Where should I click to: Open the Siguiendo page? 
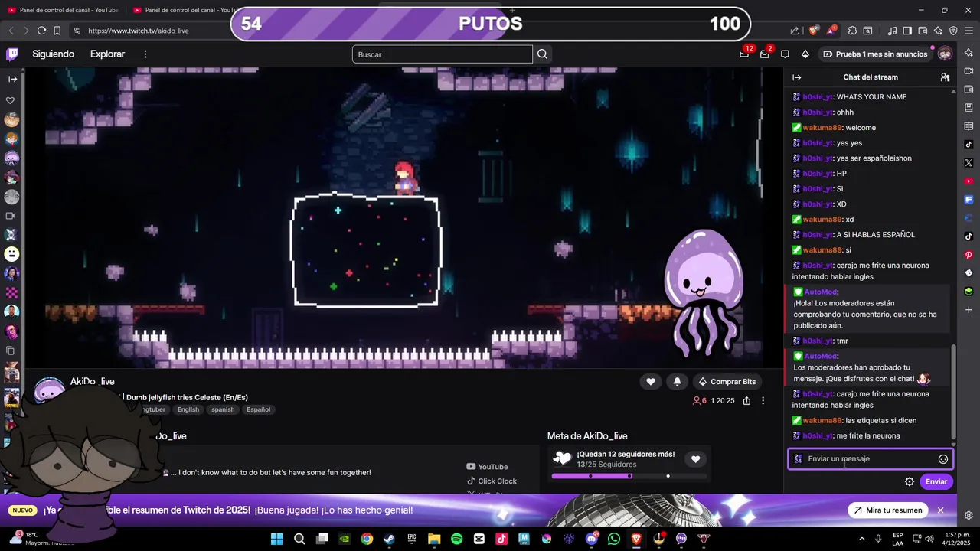tap(53, 54)
